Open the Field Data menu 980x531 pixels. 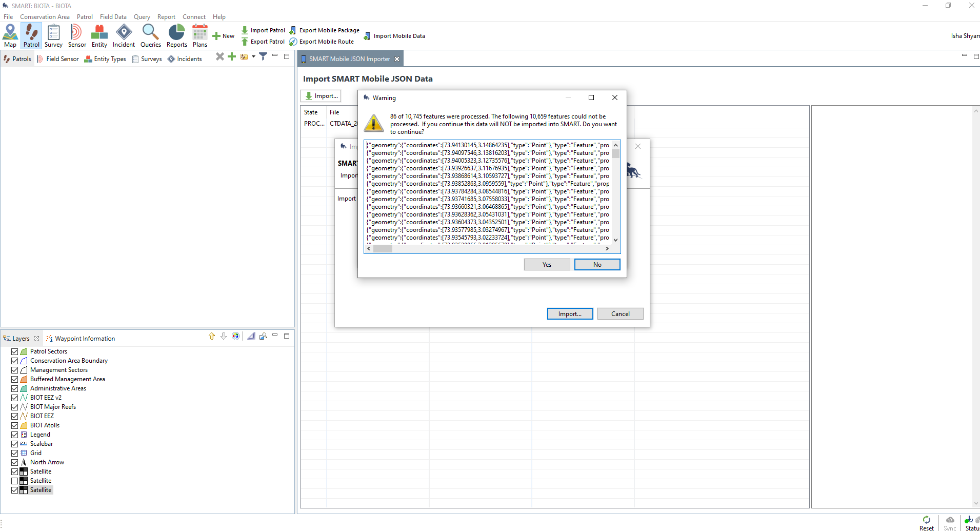point(113,17)
